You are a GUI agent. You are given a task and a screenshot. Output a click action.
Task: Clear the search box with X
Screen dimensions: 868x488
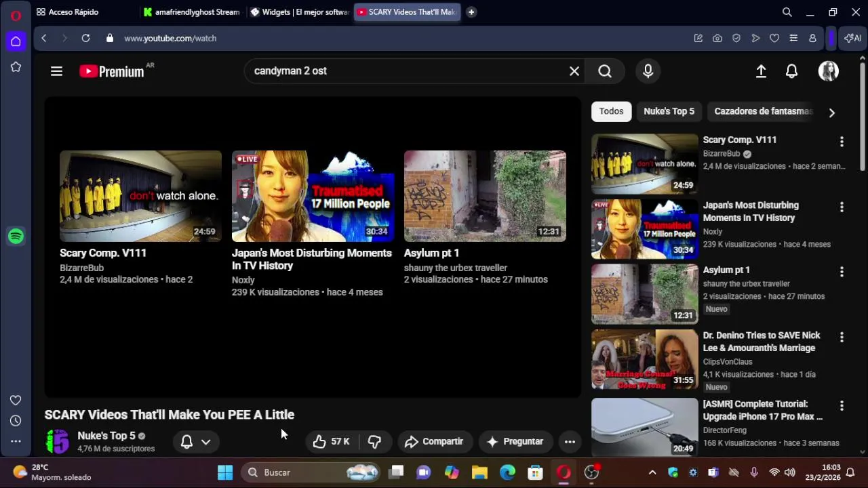[574, 71]
